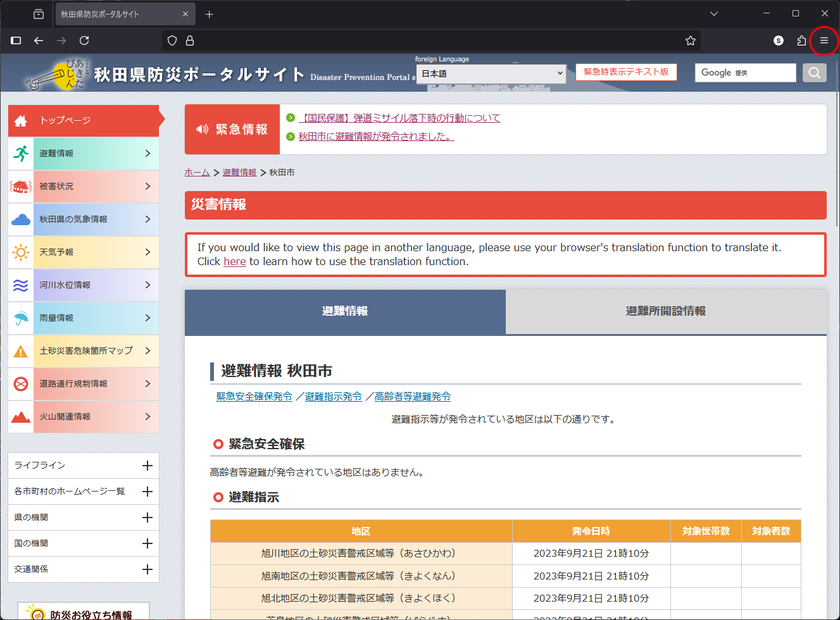
Task: Open a new tab with the plus icon
Action: click(x=210, y=14)
